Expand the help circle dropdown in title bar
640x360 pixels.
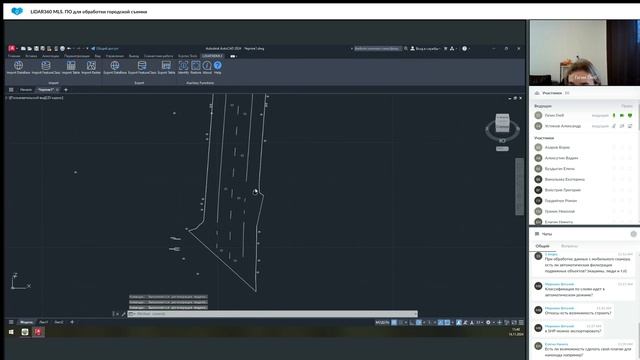pyautogui.click(x=469, y=49)
